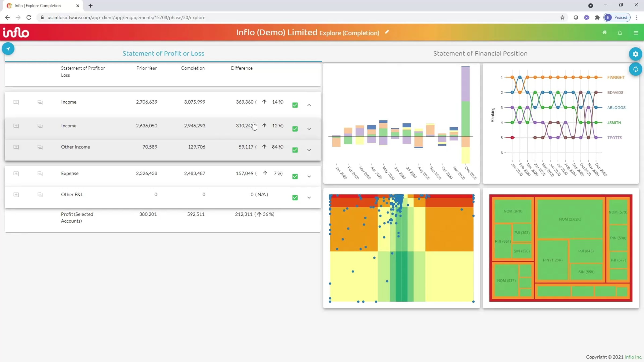The height and width of the screenshot is (362, 644).
Task: Collapse the top Income row chevron
Action: (x=309, y=105)
